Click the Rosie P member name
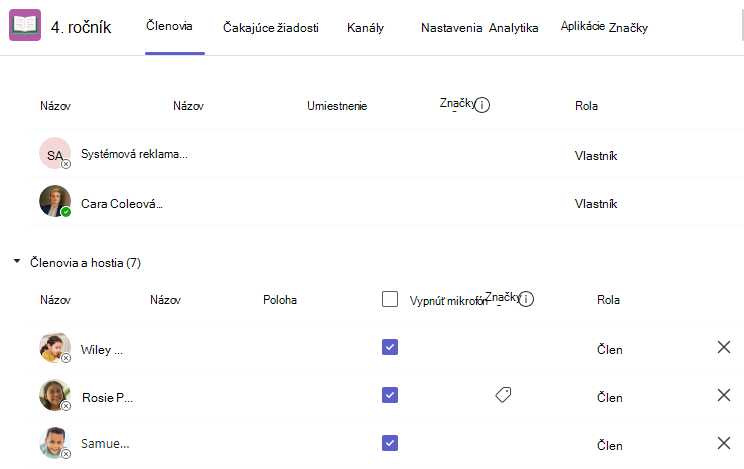The width and height of the screenshot is (744, 469). pyautogui.click(x=107, y=398)
